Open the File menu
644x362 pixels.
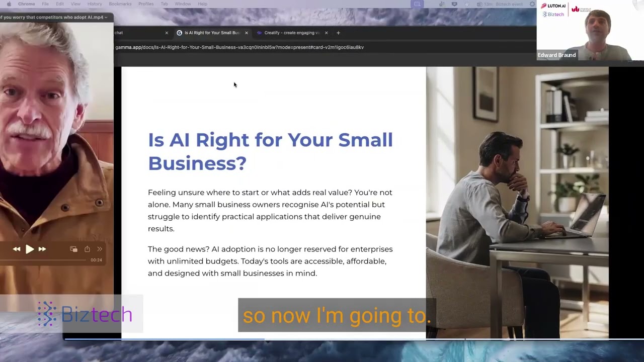click(45, 4)
